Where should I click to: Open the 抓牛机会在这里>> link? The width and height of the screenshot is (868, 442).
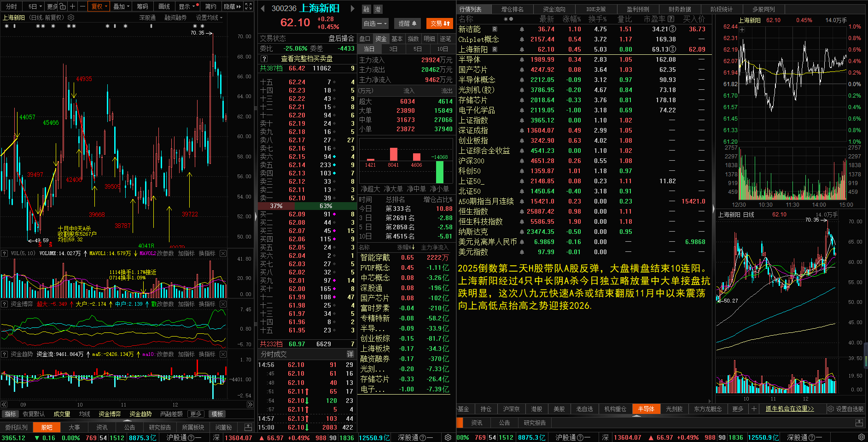(x=790, y=409)
